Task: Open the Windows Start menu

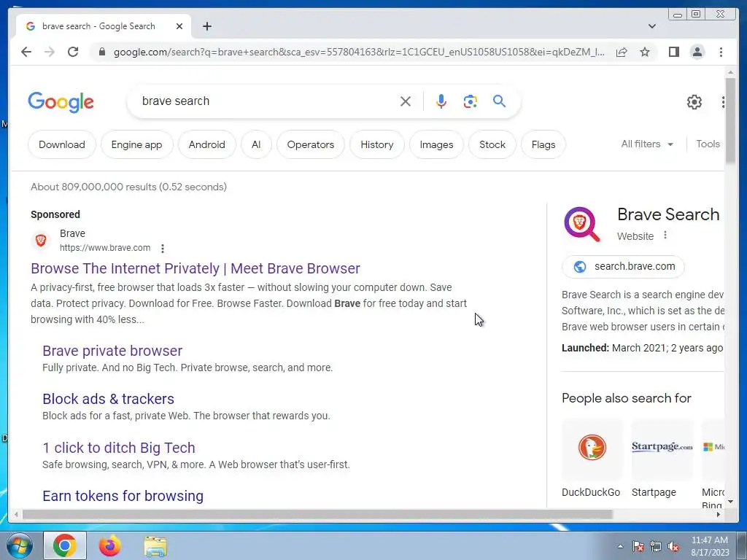Action: (19, 545)
